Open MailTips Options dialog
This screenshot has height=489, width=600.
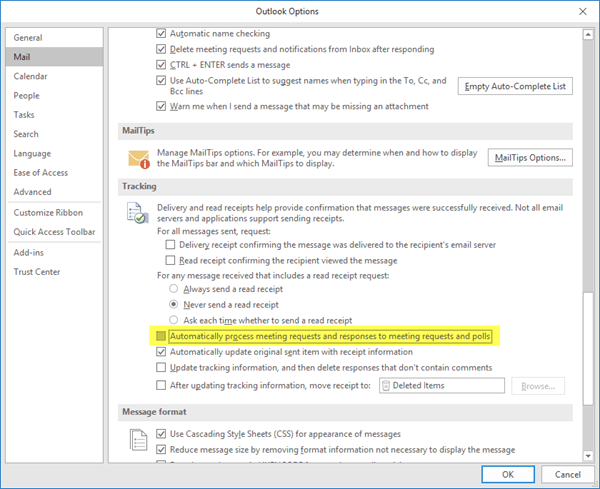click(530, 157)
